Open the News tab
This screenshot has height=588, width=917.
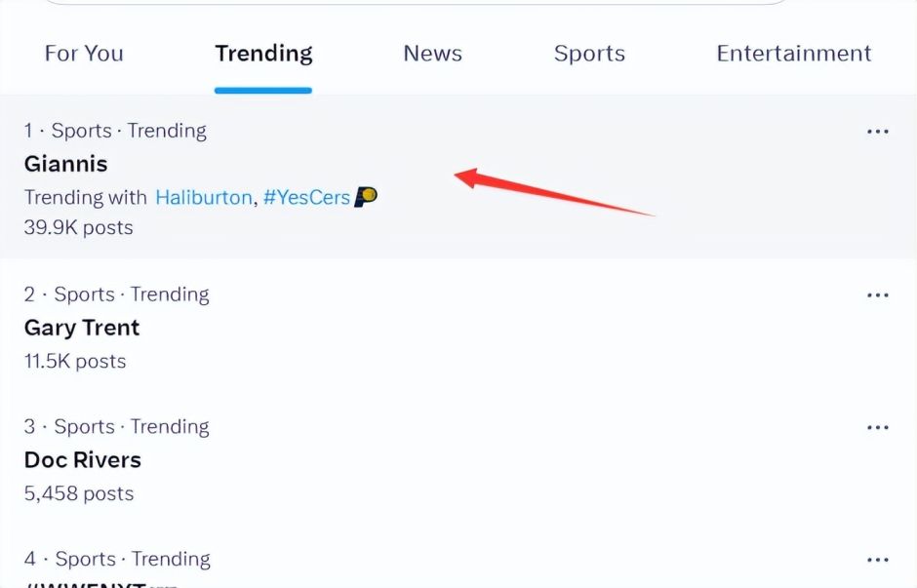pos(432,54)
